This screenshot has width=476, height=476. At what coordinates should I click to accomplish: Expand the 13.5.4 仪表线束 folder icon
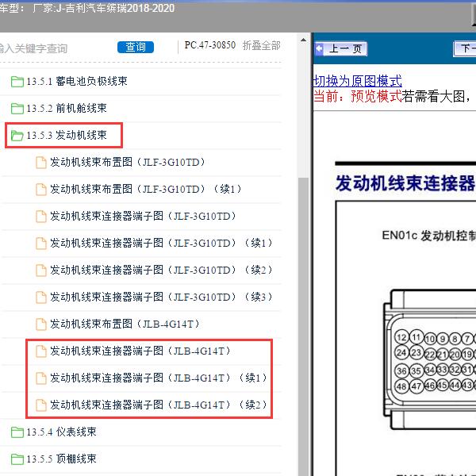tap(17, 432)
